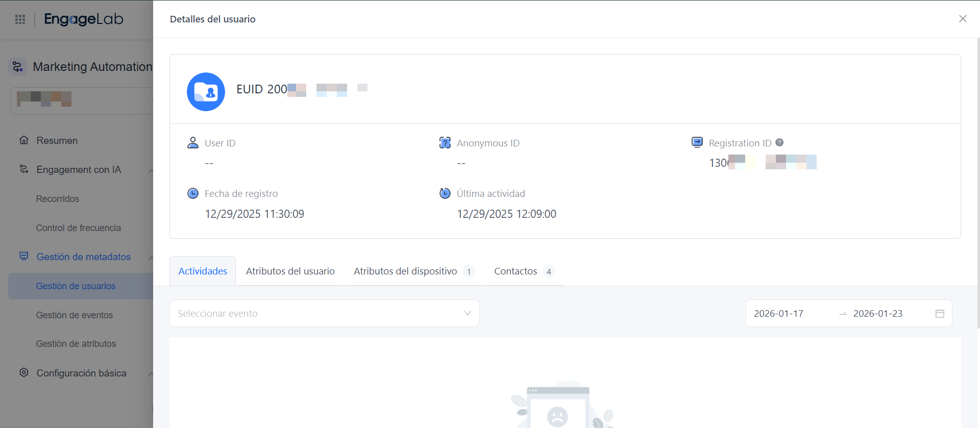
Task: Click the Última actividad clock icon
Action: [445, 193]
